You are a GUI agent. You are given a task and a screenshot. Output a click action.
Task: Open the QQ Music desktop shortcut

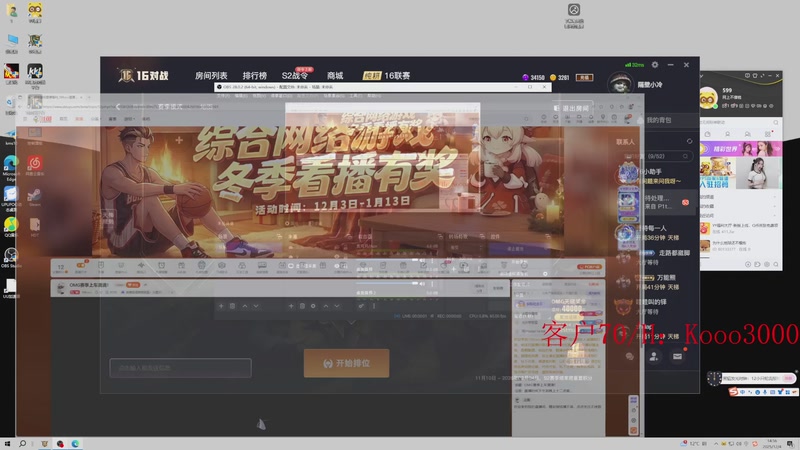click(11, 227)
